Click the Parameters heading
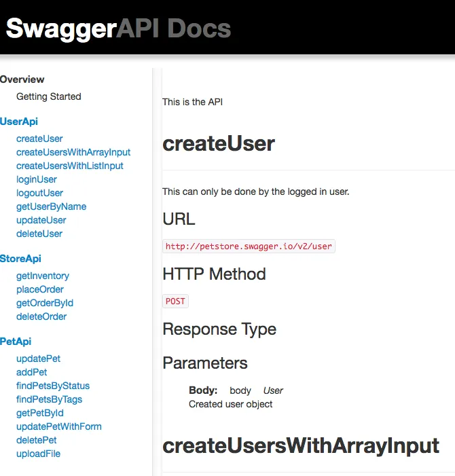This screenshot has height=476, width=455. click(x=205, y=363)
